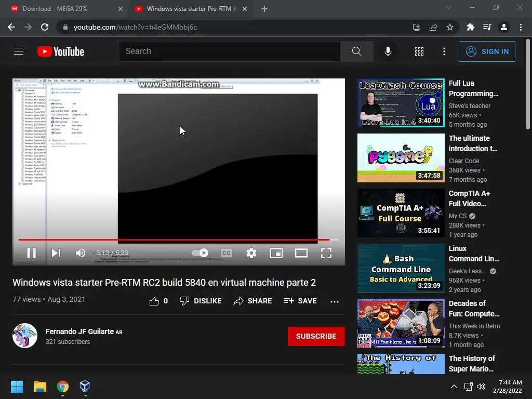Open tab search chevron in title bar
The height and width of the screenshot is (399, 532).
(x=448, y=7)
